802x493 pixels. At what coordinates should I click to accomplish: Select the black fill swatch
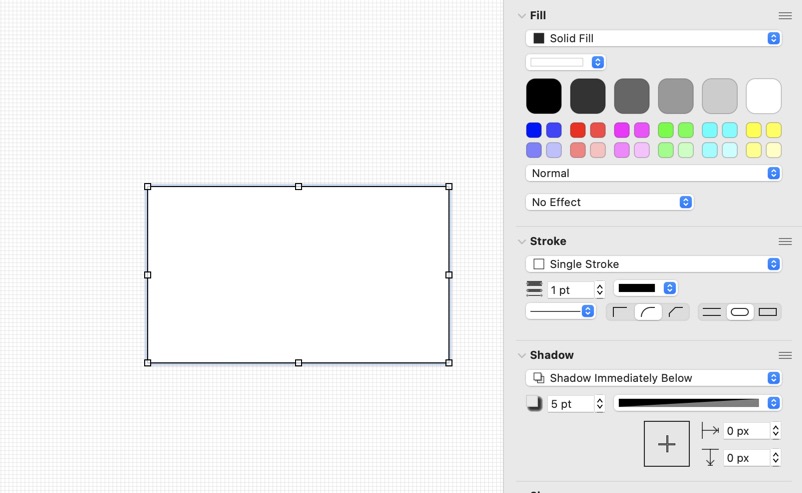coord(544,96)
